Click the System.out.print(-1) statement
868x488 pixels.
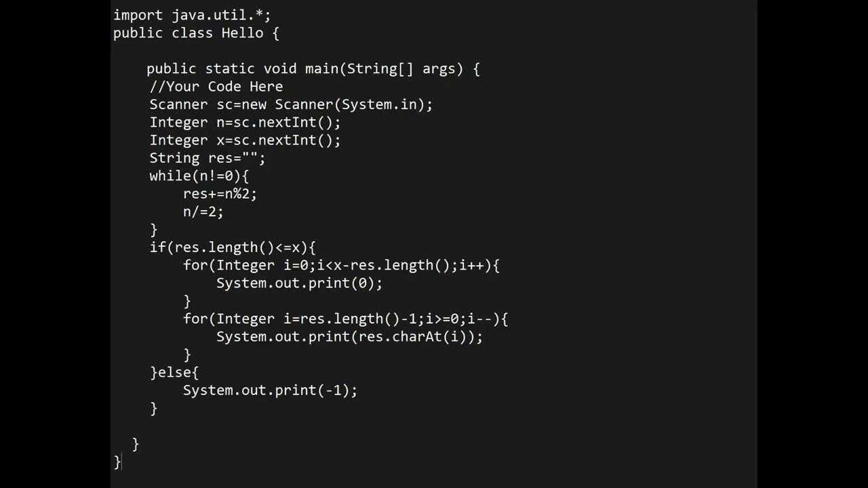pos(269,390)
